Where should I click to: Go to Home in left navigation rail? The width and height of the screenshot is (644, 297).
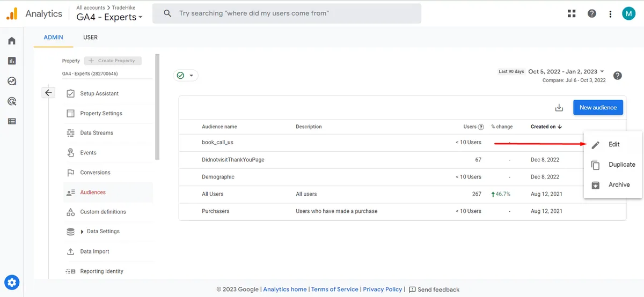12,41
